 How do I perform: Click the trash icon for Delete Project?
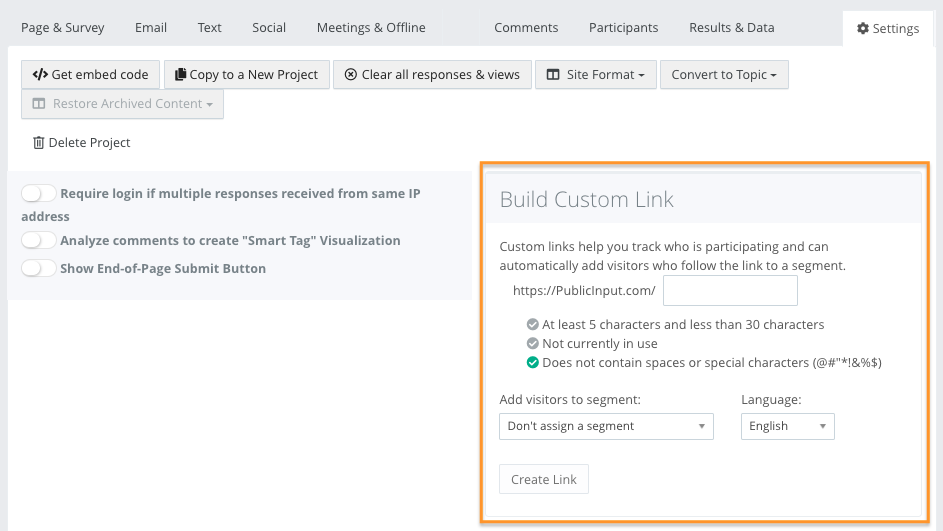[x=39, y=143]
